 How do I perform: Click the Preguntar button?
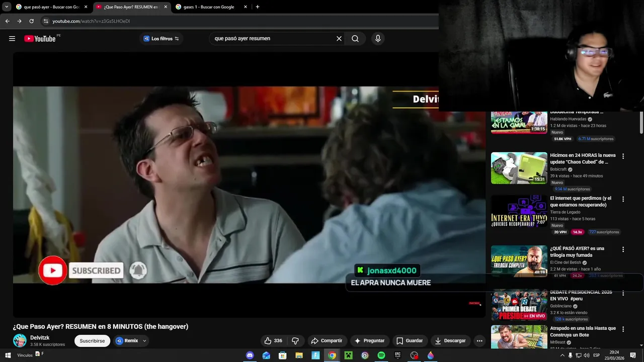pos(369,340)
